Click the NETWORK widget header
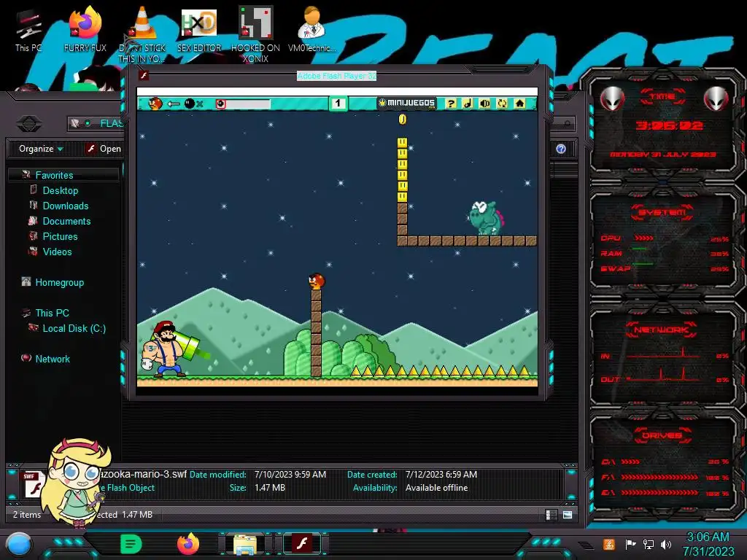Image resolution: width=747 pixels, height=560 pixels. (x=662, y=330)
